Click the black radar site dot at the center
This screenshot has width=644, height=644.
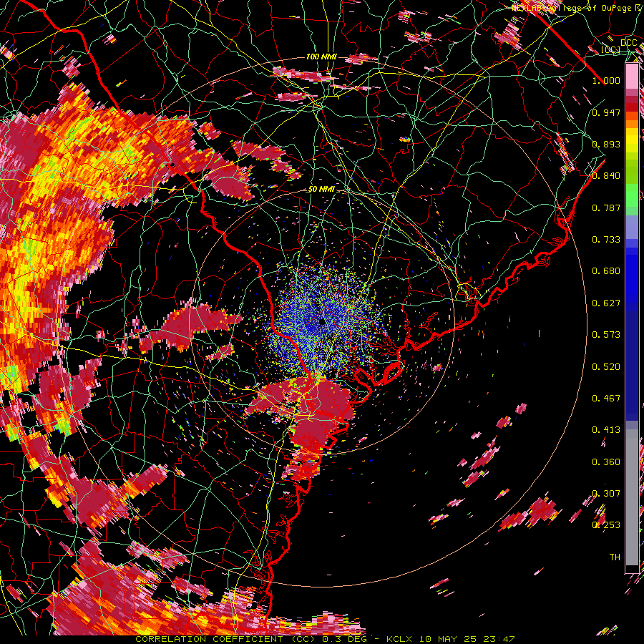click(x=323, y=322)
